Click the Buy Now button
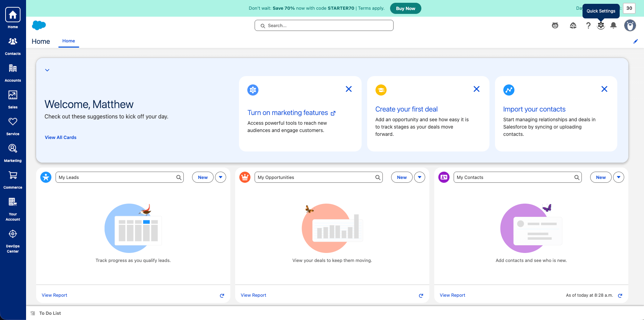This screenshot has height=320, width=644. [406, 8]
